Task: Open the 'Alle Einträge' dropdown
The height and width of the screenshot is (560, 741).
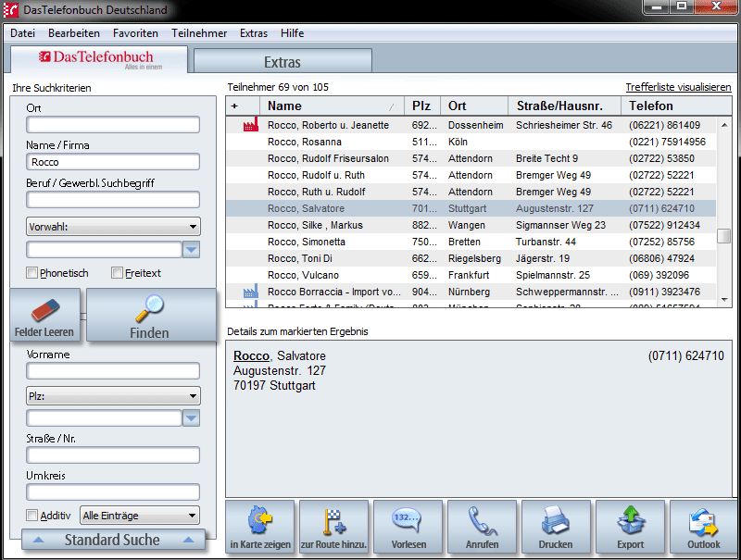Action: coord(140,516)
